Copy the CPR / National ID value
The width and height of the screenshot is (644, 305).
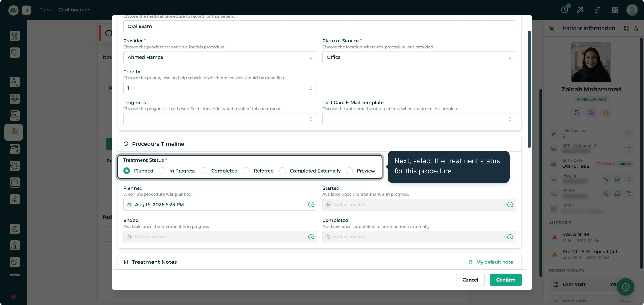(629, 149)
